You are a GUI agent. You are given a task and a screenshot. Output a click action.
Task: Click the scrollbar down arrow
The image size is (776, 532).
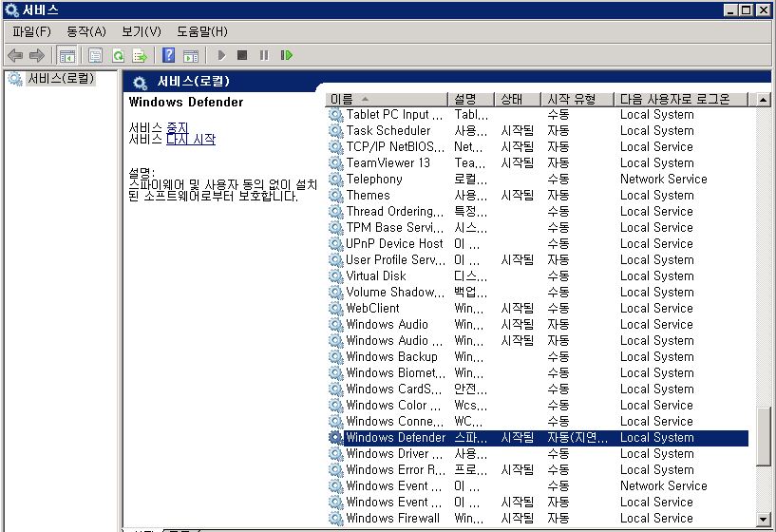(763, 519)
